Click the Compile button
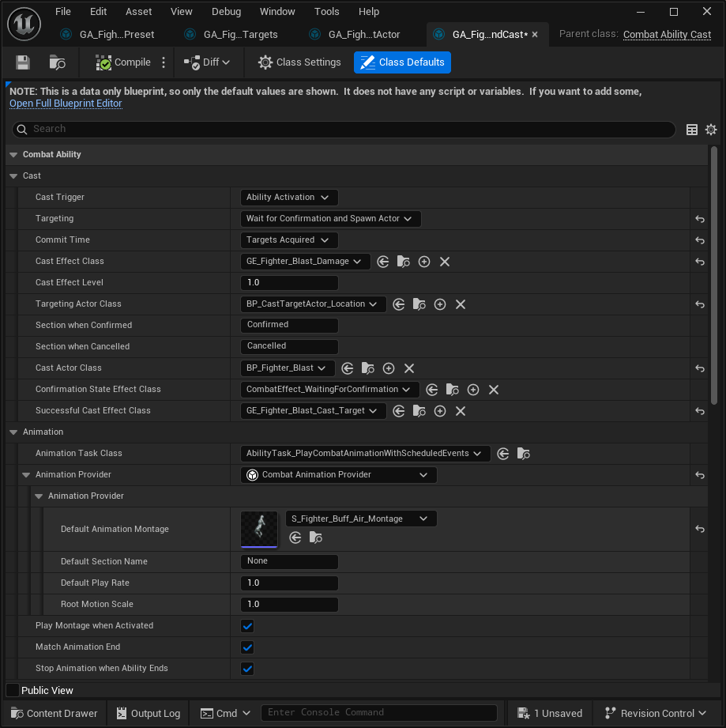The image size is (726, 728). 123,62
